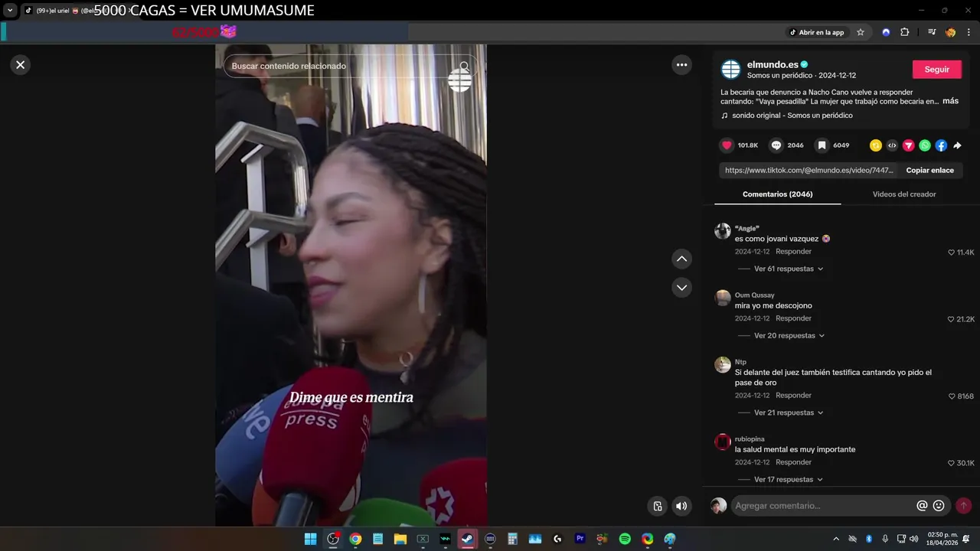Open File Explorer from the taskbar
The height and width of the screenshot is (551, 980).
coord(400,539)
